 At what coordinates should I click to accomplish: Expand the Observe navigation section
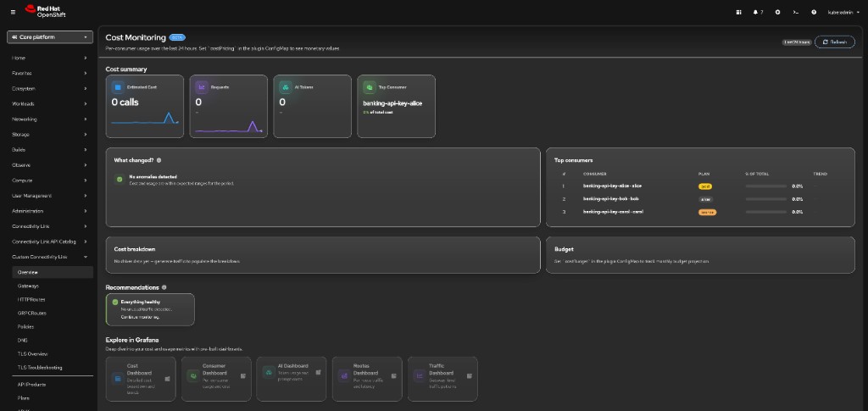tap(50, 165)
